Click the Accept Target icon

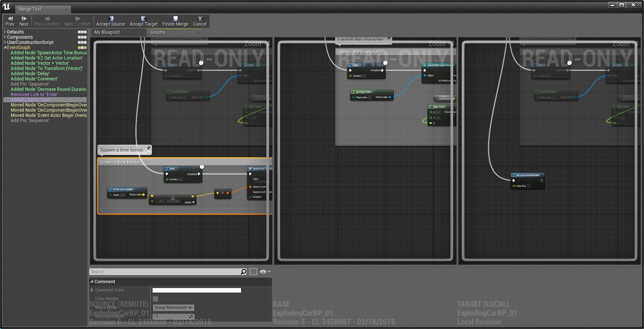(143, 19)
